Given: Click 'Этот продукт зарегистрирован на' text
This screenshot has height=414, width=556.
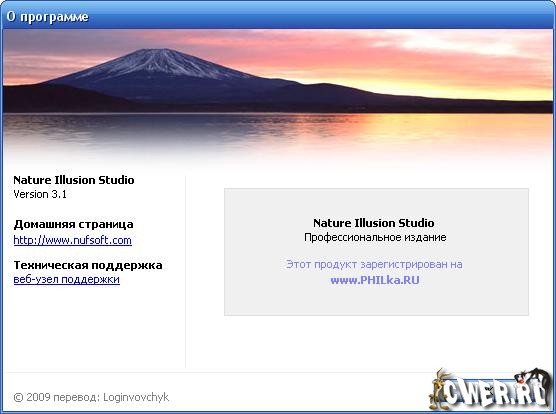Looking at the screenshot, I should click(374, 264).
